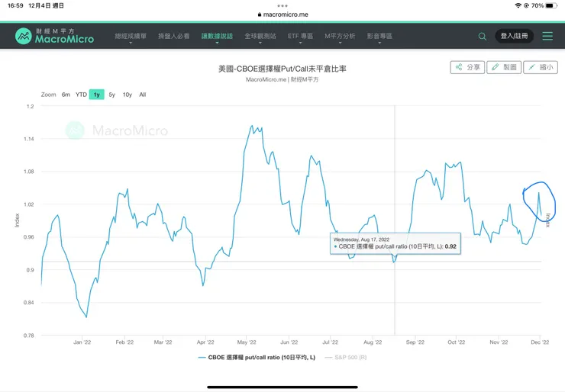This screenshot has height=392, width=565.
Task: Click the search magnifier icon
Action: point(482,37)
